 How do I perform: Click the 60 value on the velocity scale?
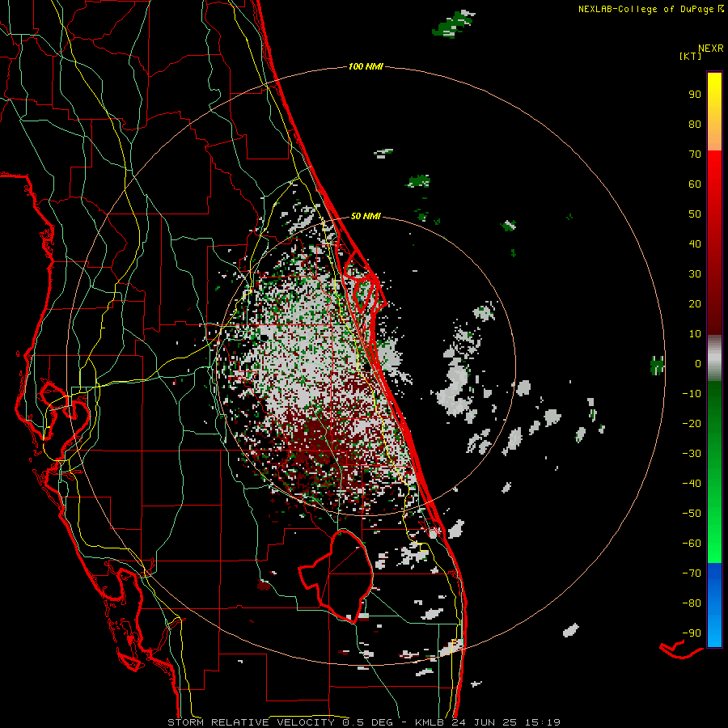coord(695,184)
